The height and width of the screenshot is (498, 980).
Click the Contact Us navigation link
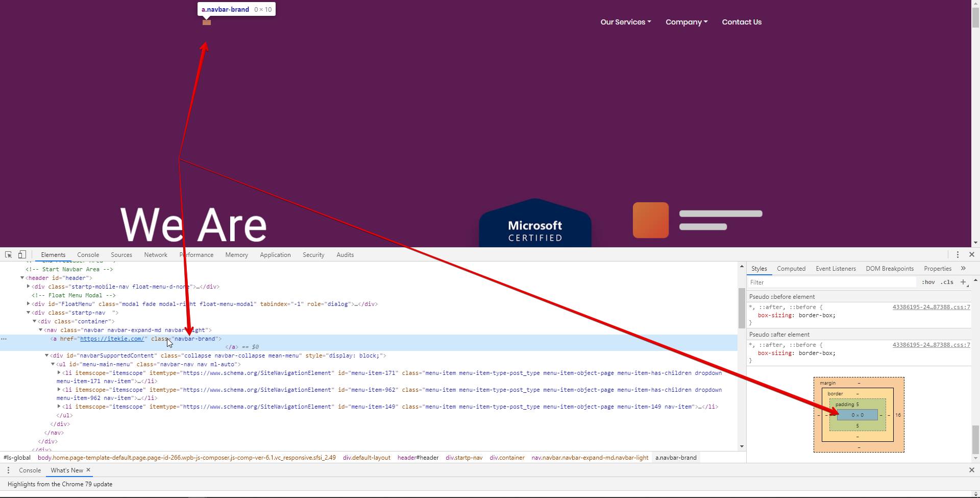pyautogui.click(x=741, y=22)
